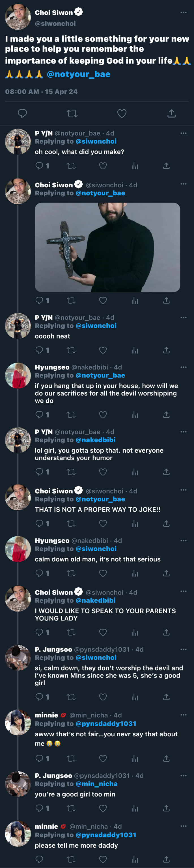
Task: Open the photo of man holding a cross
Action: pyautogui.click(x=107, y=247)
